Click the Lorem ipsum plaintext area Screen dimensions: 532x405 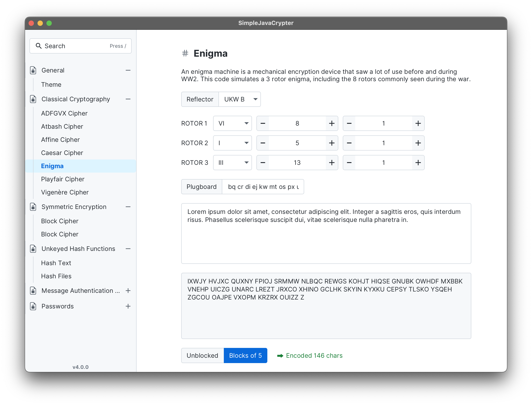326,233
